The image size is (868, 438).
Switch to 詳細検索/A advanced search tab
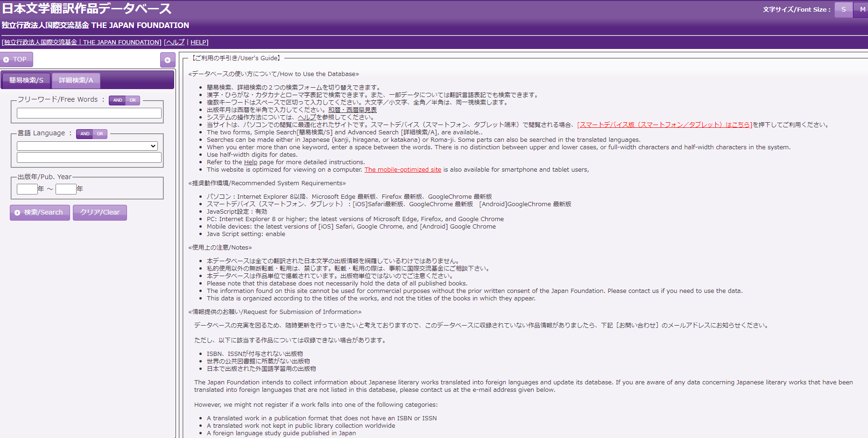tap(76, 80)
